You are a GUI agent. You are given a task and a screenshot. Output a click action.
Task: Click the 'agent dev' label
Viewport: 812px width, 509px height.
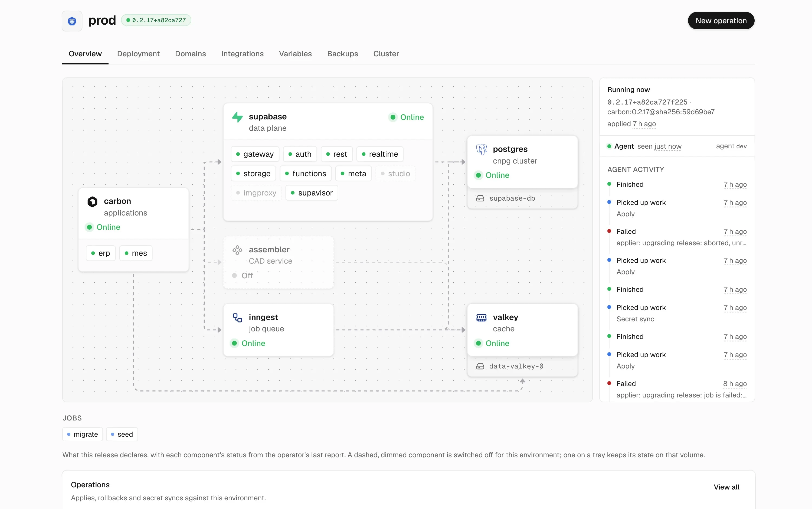tap(731, 146)
